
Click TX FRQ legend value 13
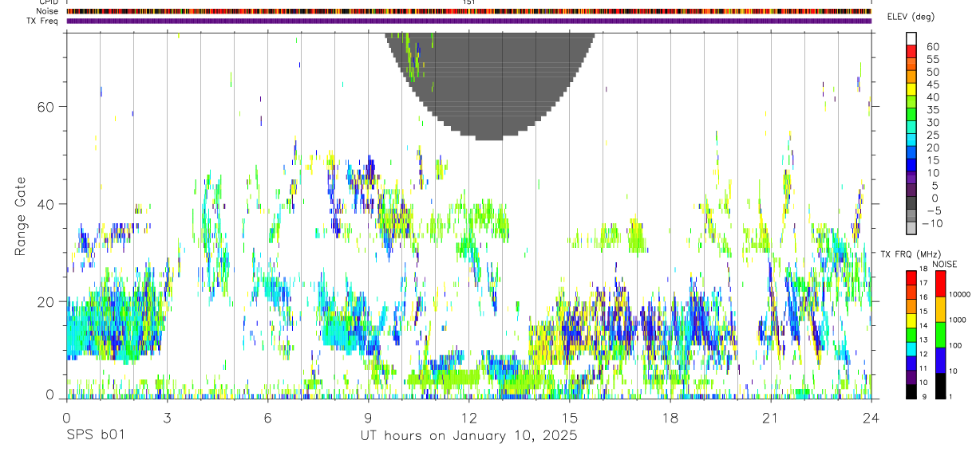[924, 340]
